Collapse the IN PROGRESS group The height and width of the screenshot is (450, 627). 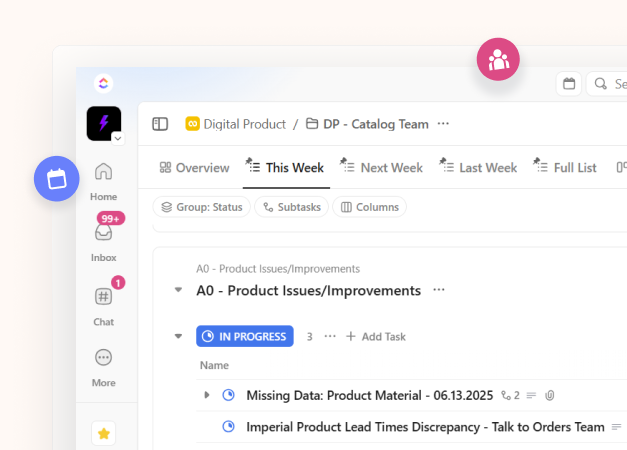pyautogui.click(x=179, y=337)
